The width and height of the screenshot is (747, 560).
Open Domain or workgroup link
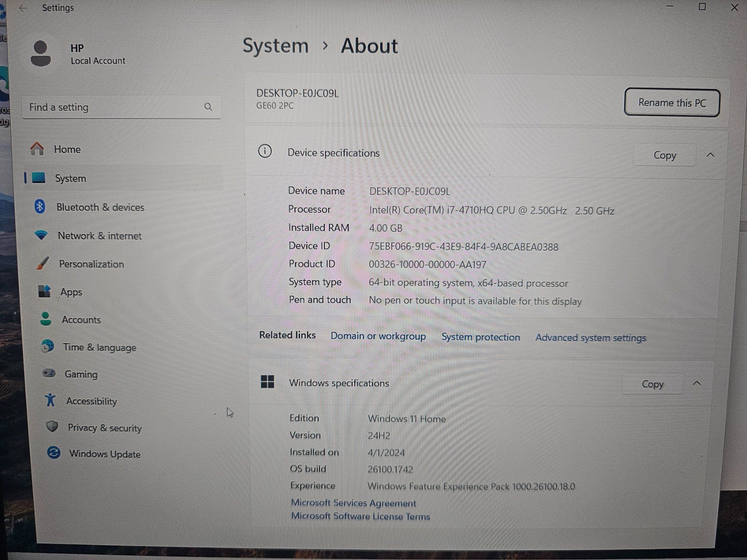pos(378,336)
